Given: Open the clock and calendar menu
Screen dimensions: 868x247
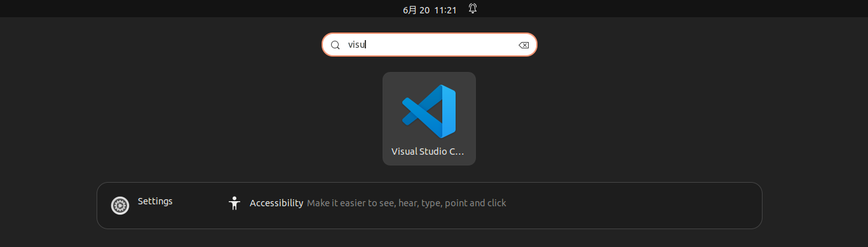Looking at the screenshot, I should [x=430, y=10].
